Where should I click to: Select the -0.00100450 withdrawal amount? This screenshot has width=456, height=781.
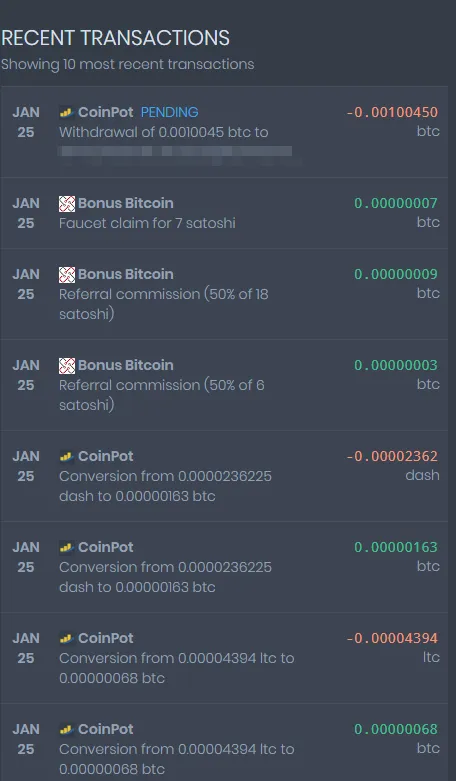(392, 113)
